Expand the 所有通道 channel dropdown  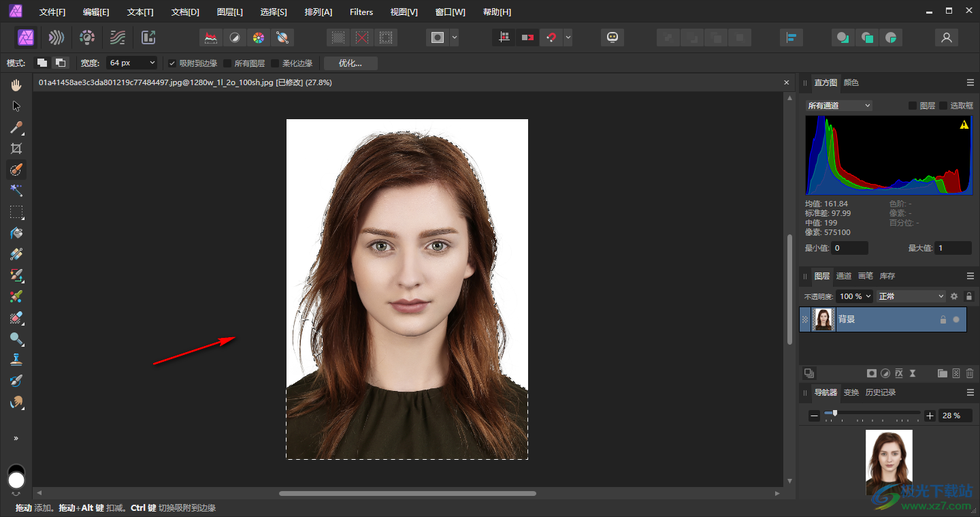click(838, 106)
